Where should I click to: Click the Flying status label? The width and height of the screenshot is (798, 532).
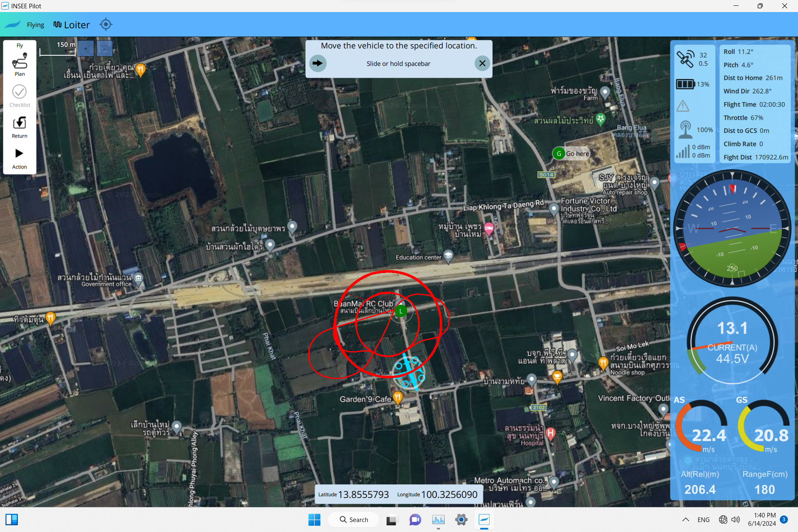[x=35, y=25]
